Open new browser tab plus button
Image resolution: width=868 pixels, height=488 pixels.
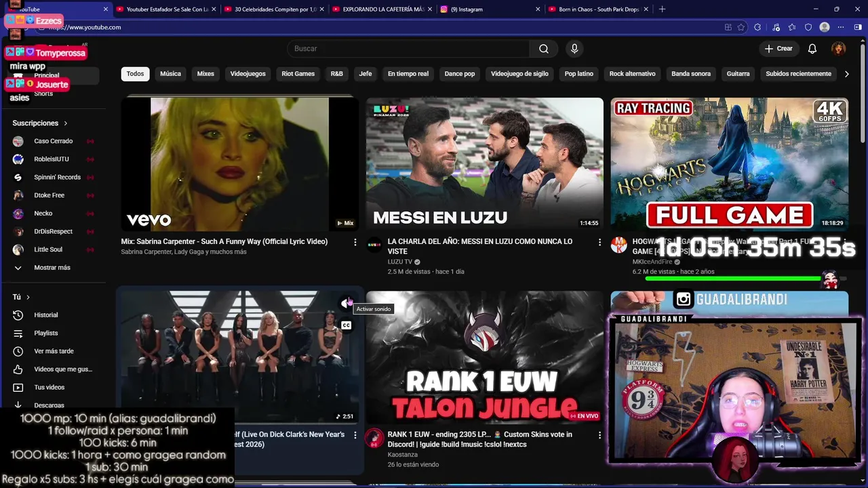[x=662, y=9]
